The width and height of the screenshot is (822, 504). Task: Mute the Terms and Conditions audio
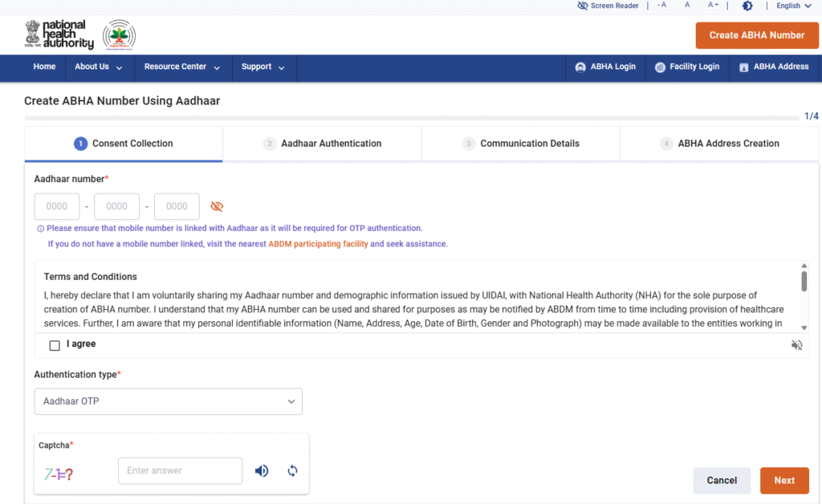point(796,345)
